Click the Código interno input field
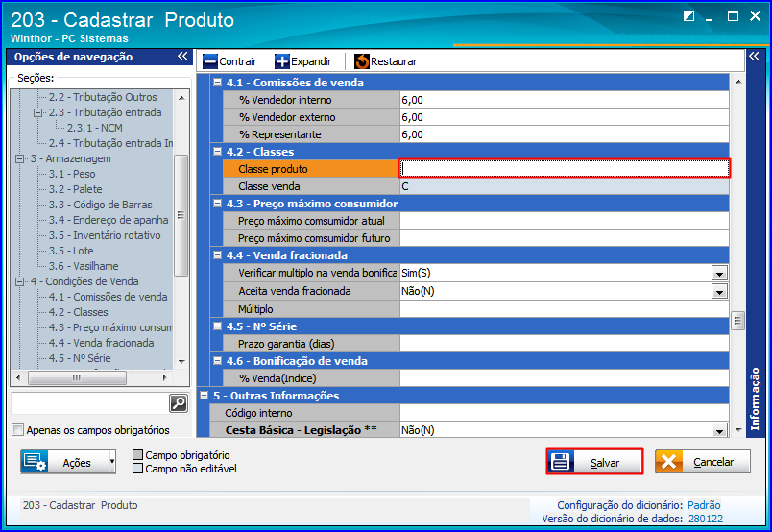 click(x=565, y=413)
